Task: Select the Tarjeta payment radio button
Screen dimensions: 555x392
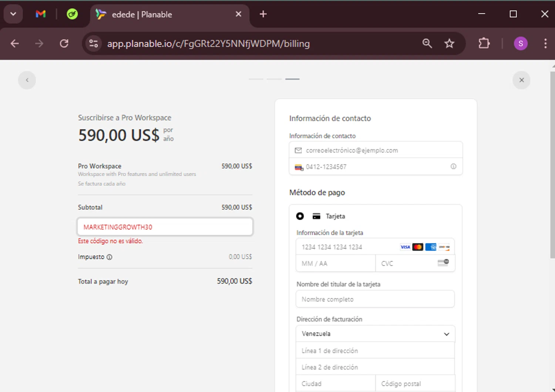Action: click(300, 216)
